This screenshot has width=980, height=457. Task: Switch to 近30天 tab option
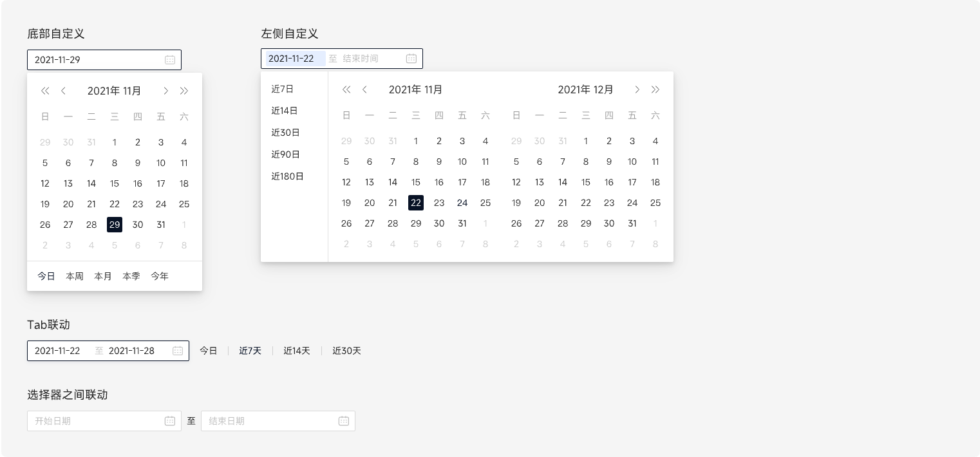coord(346,351)
